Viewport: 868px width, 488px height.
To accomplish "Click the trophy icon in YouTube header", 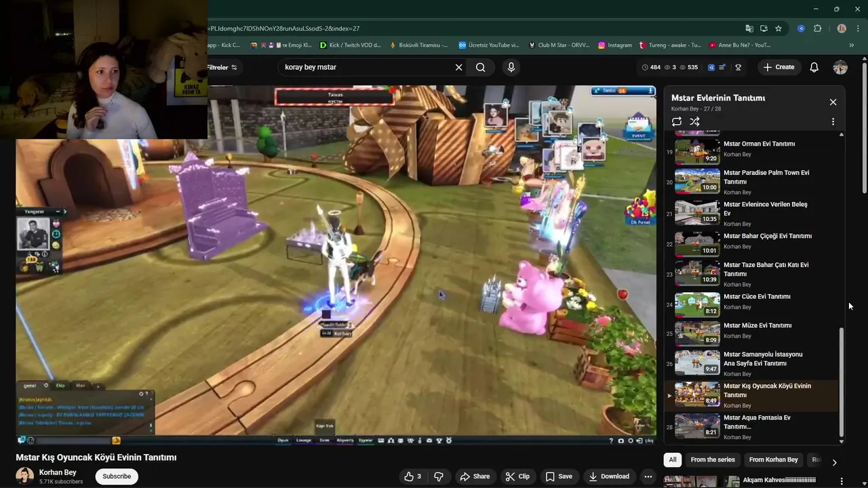I will click(x=738, y=67).
